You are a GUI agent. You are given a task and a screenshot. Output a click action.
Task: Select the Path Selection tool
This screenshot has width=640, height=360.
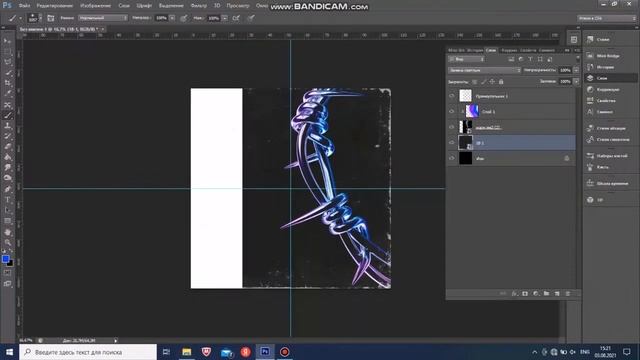coord(8,210)
